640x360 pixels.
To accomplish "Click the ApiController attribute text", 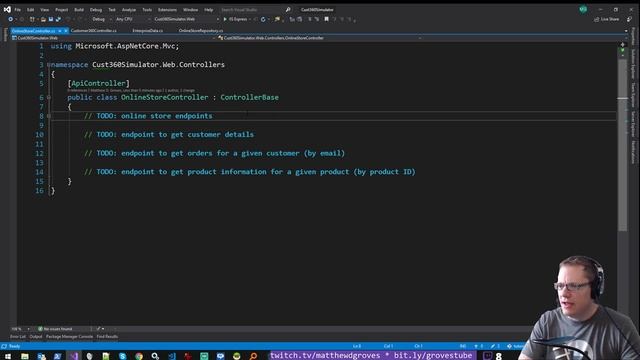I will click(98, 83).
